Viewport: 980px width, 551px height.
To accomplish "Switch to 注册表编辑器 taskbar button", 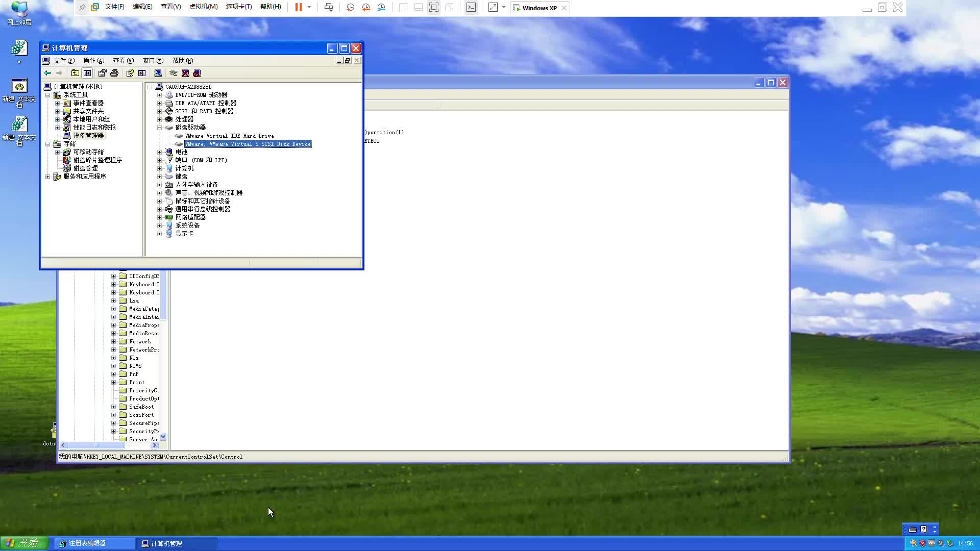I will pos(94,544).
